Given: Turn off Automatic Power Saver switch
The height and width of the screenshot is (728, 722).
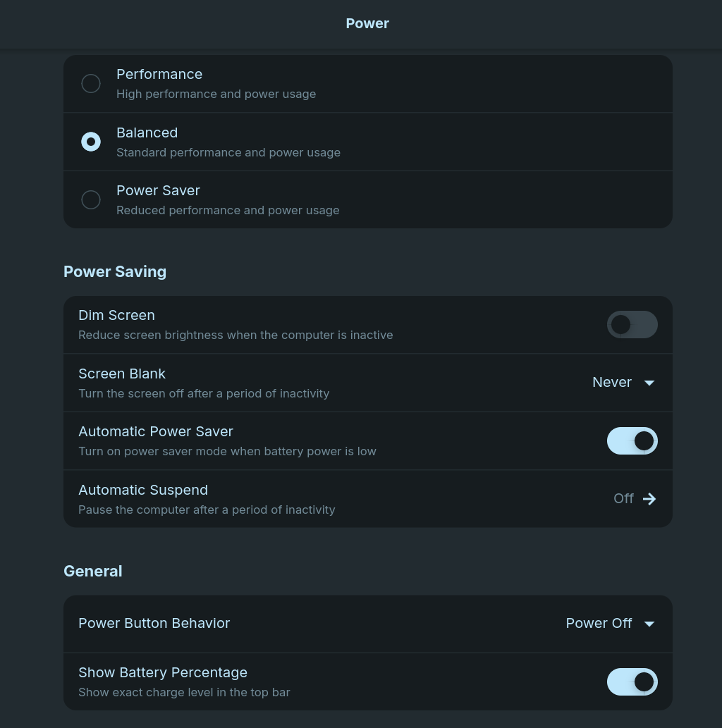Looking at the screenshot, I should click(x=632, y=440).
